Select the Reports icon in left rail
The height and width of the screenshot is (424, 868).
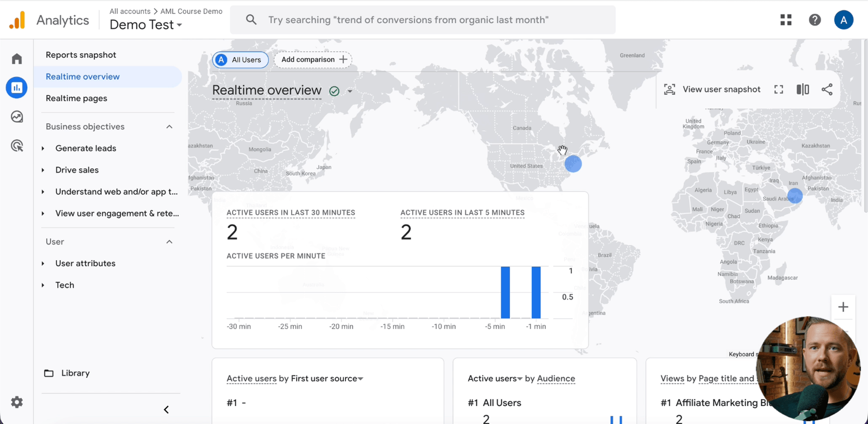click(17, 88)
